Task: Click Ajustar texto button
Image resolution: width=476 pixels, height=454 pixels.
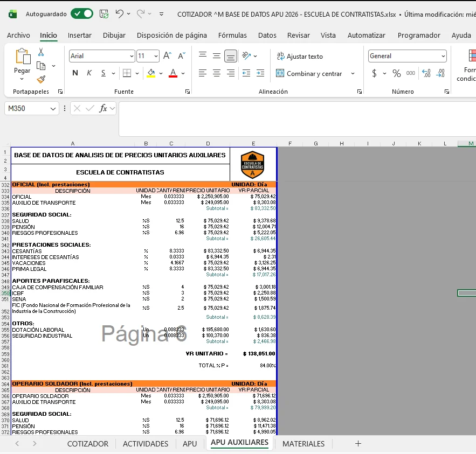Action: (x=300, y=56)
